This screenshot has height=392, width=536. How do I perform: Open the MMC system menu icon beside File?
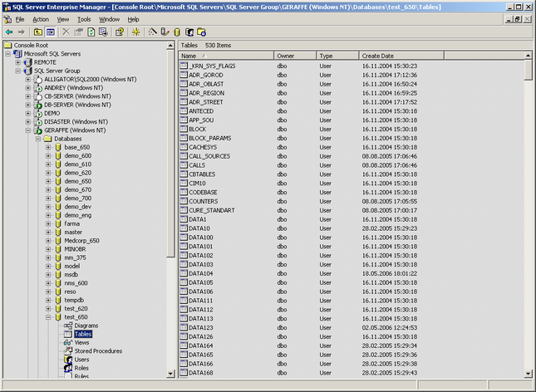point(7,19)
